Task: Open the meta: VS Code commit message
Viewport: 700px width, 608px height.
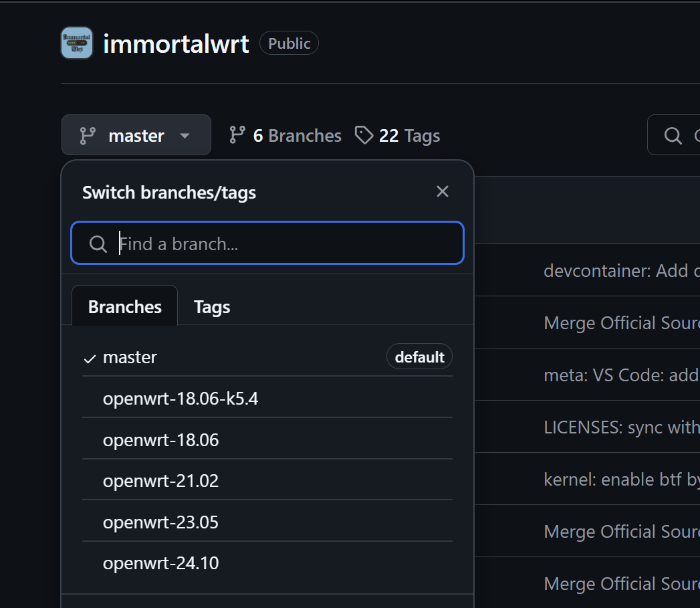Action: coord(621,375)
